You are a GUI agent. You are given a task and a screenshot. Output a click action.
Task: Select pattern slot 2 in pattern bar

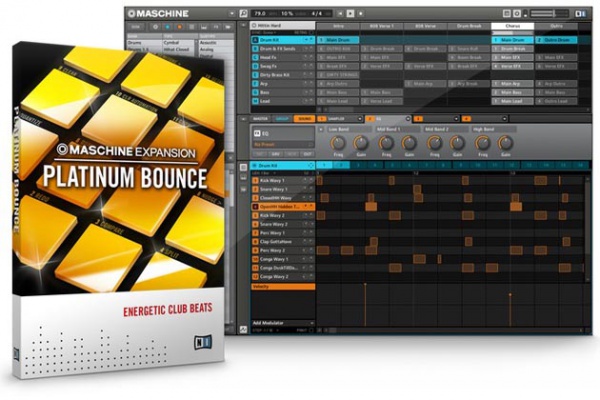(x=341, y=165)
